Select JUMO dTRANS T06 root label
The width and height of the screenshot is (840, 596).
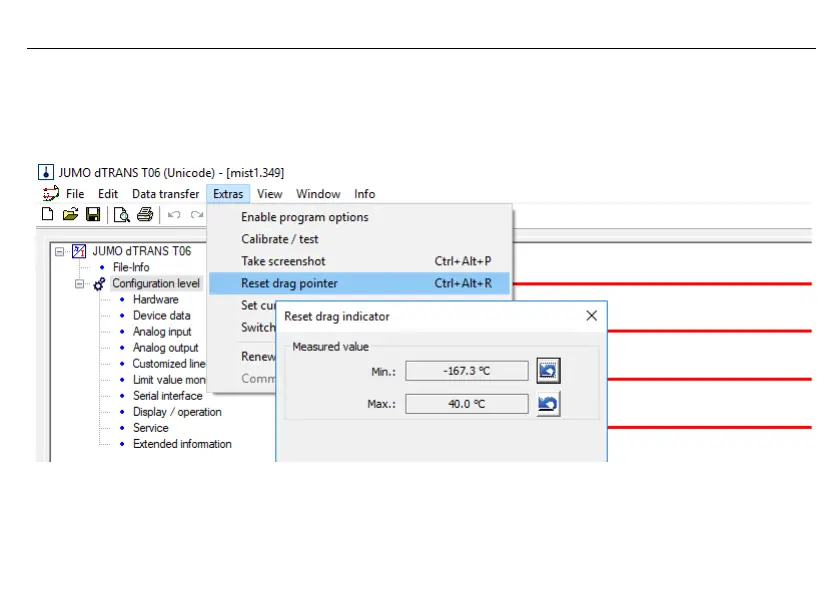pos(141,251)
